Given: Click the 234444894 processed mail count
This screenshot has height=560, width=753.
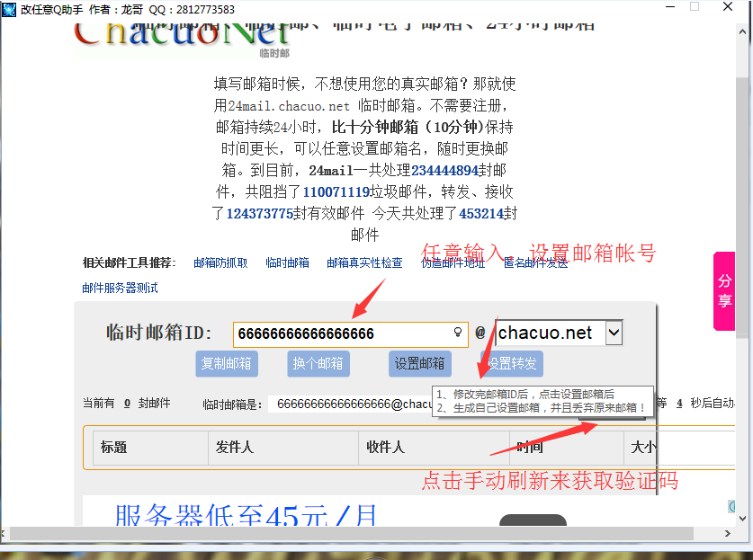Looking at the screenshot, I should coord(444,171).
